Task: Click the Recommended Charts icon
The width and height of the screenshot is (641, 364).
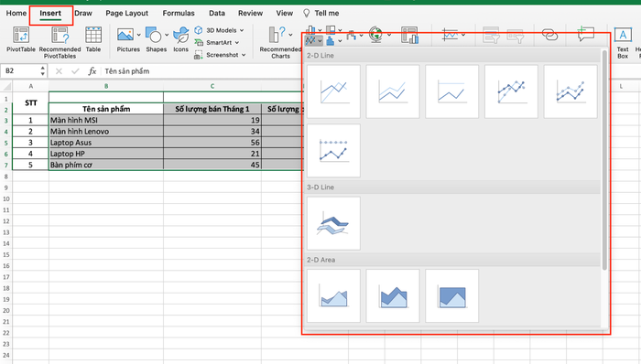Action: click(277, 35)
